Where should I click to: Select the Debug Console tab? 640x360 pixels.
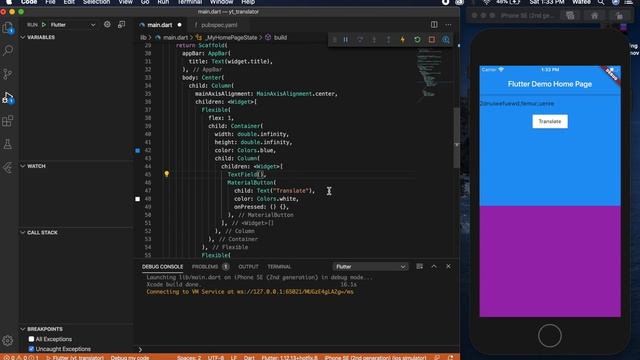[x=162, y=267]
